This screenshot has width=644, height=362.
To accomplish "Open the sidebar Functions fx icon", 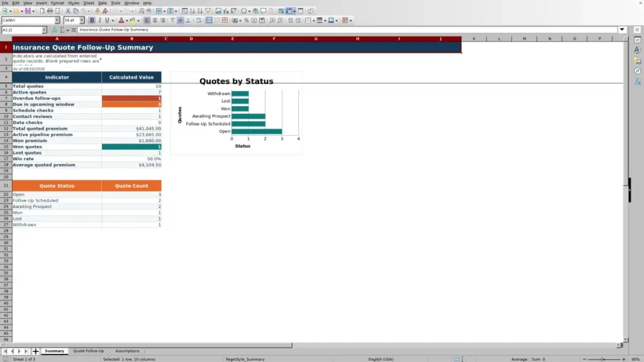I will coord(638,82).
